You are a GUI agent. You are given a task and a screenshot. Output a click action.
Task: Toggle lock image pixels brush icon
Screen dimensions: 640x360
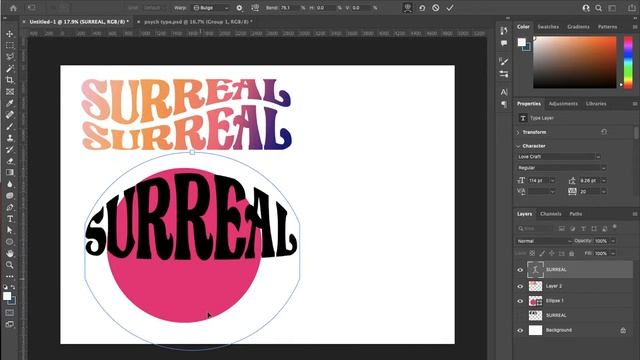click(x=542, y=253)
